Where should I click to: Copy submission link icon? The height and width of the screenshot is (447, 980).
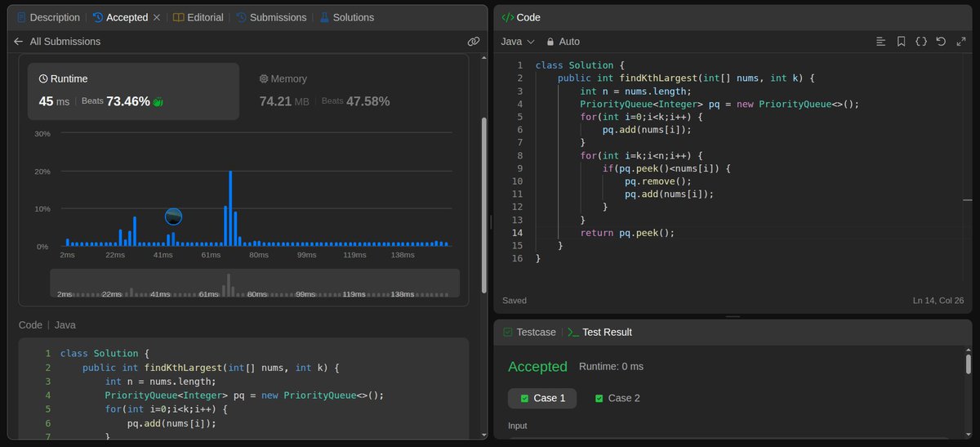coord(473,41)
